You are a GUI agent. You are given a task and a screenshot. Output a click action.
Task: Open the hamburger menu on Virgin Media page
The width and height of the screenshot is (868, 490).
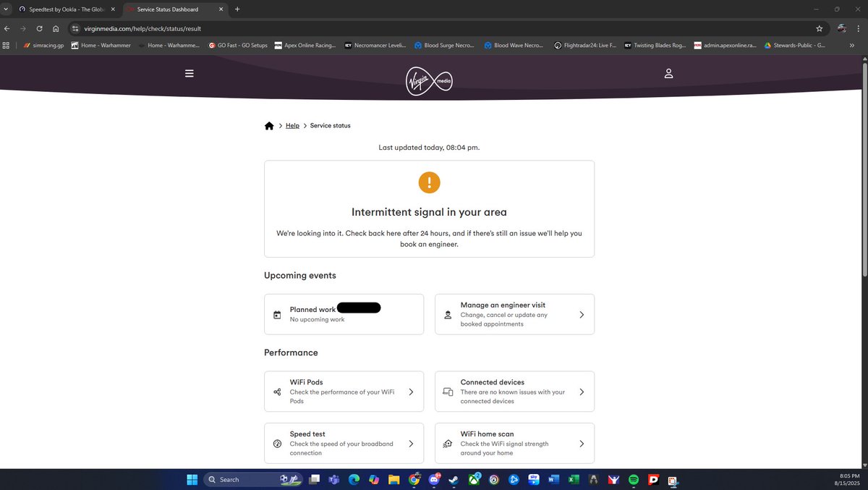pos(190,73)
